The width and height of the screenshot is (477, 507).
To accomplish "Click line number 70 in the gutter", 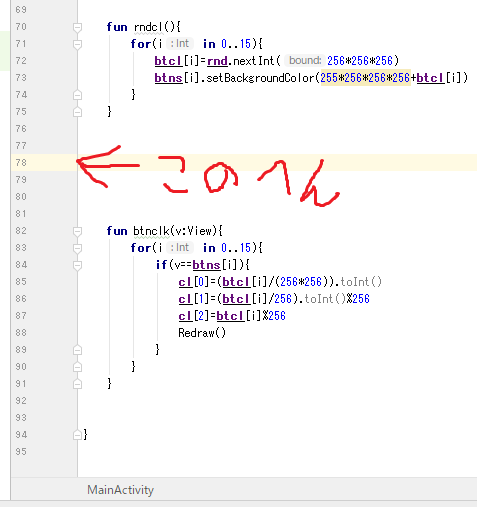I will [21, 27].
